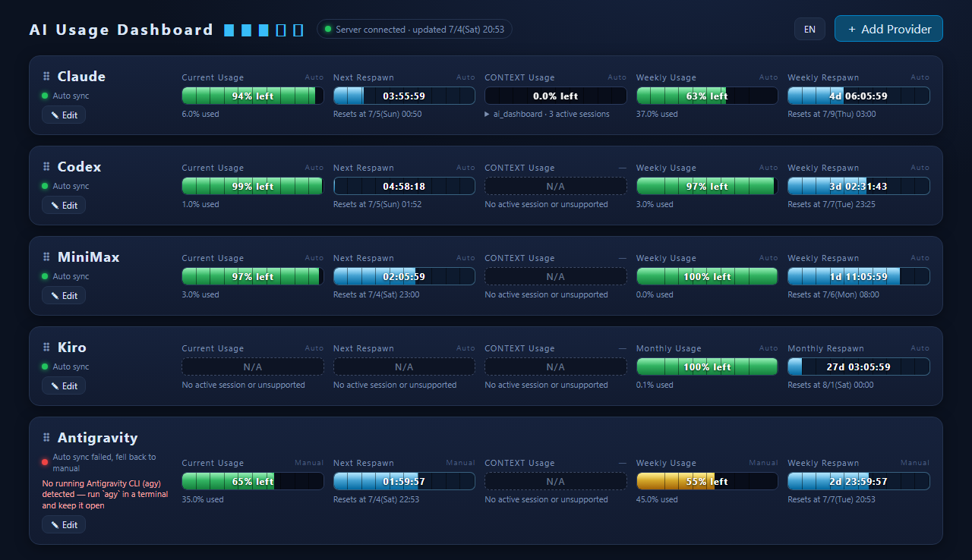Click the Manual label beside Antigravity's Weekly Respawn
Image resolution: width=972 pixels, height=560 pixels.
pyautogui.click(x=915, y=463)
